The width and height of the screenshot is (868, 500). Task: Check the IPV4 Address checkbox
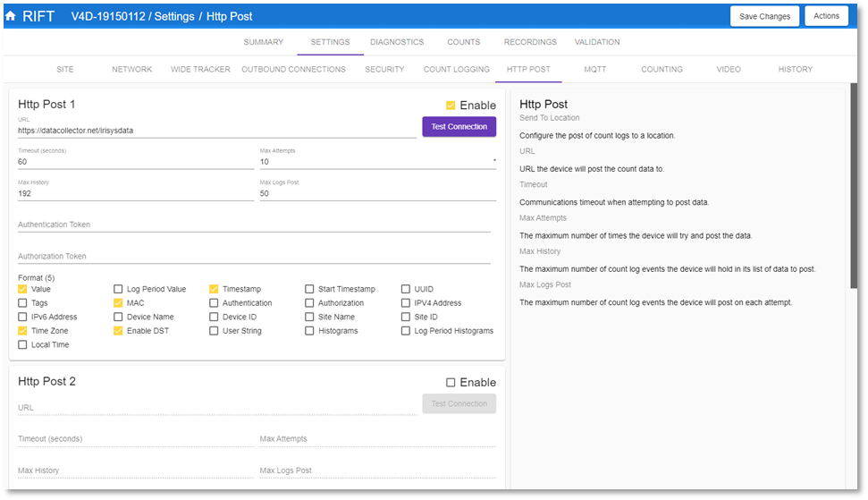tap(406, 303)
